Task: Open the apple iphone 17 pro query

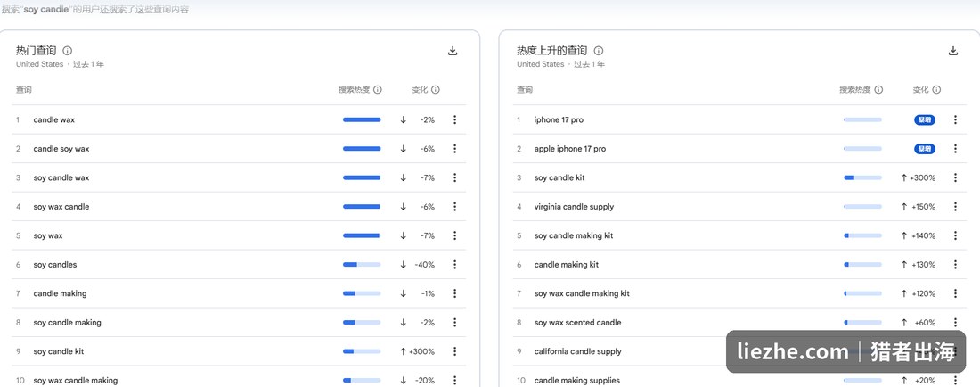Action: [570, 149]
